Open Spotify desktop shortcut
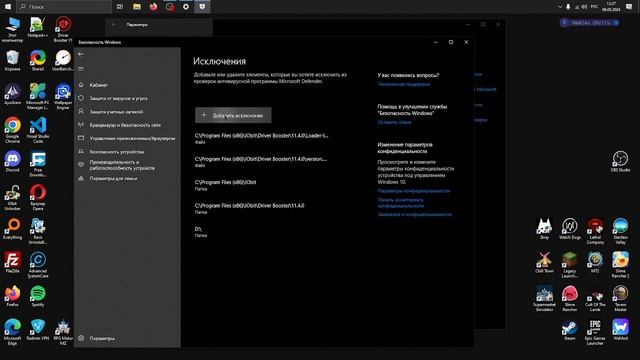640x360 pixels. click(x=38, y=296)
